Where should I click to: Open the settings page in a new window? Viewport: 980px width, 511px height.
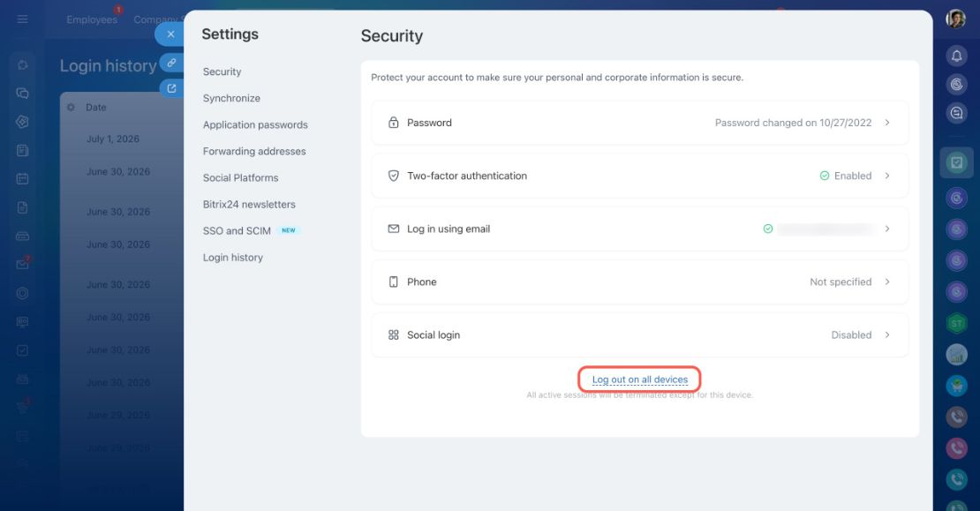tap(171, 88)
